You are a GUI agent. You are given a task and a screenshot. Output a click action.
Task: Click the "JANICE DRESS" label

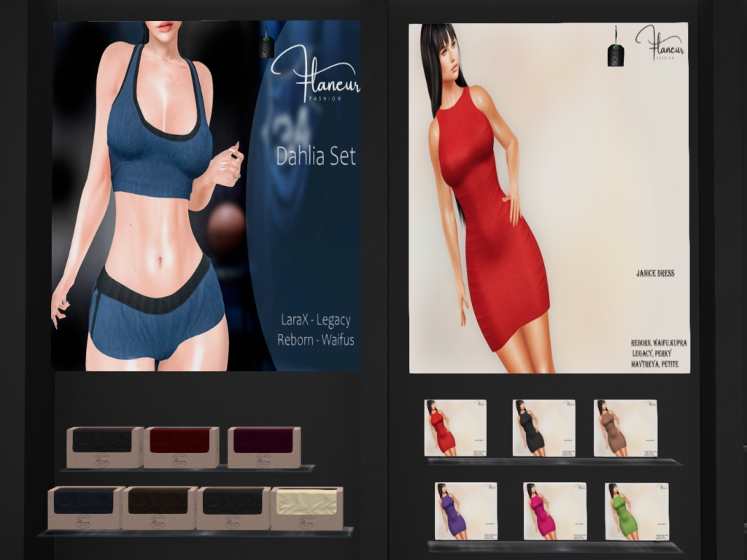click(655, 273)
